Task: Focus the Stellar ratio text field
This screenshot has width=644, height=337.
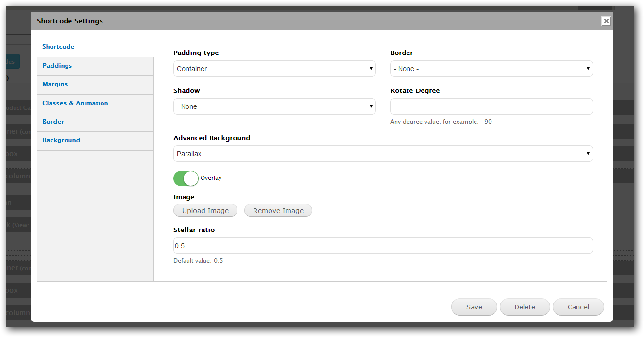Action: pos(383,246)
